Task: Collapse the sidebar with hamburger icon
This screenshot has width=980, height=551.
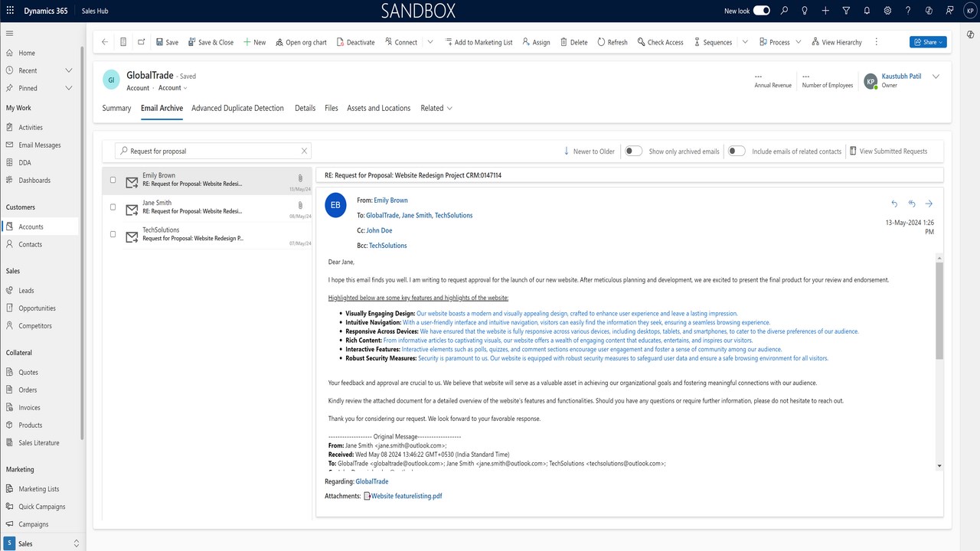Action: [x=10, y=34]
